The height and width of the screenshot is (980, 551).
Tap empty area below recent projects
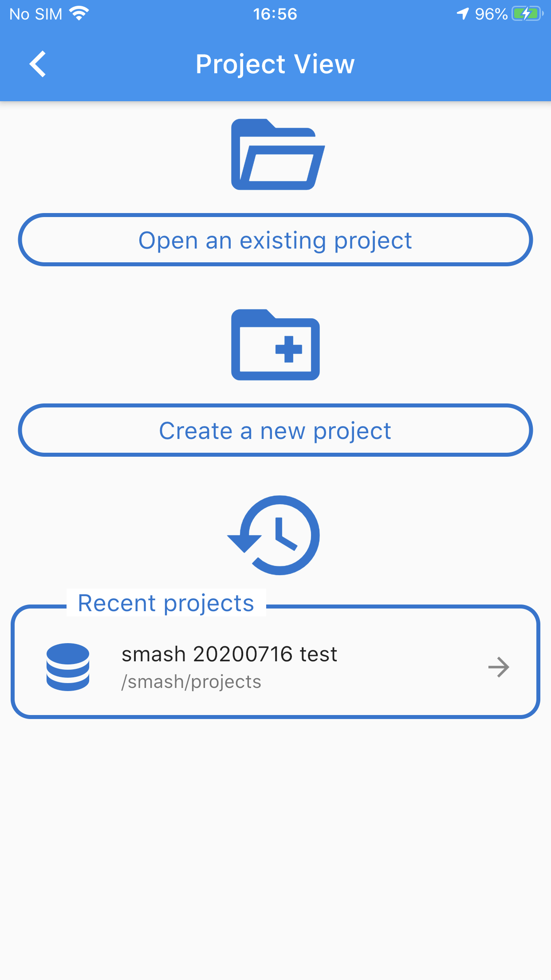(275, 843)
